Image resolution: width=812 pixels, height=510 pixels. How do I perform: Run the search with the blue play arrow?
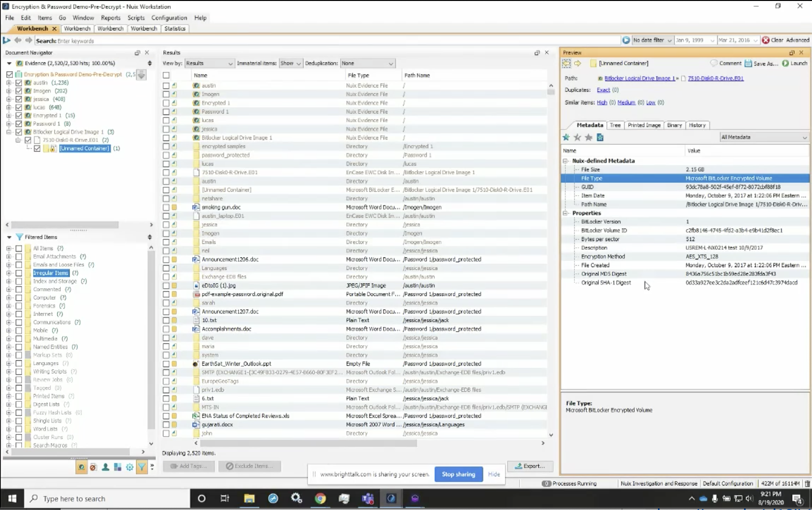click(x=6, y=40)
